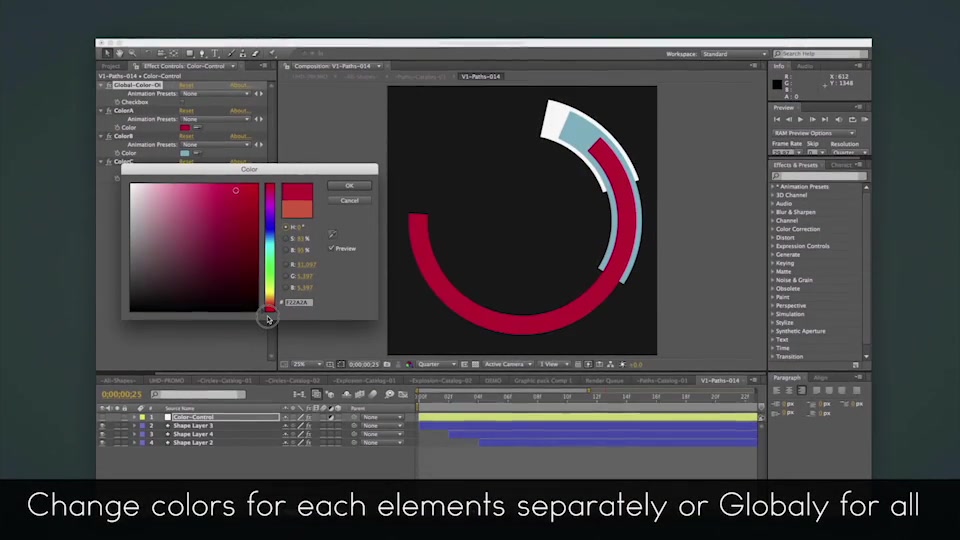Select the Selection arrow tool

coord(107,54)
